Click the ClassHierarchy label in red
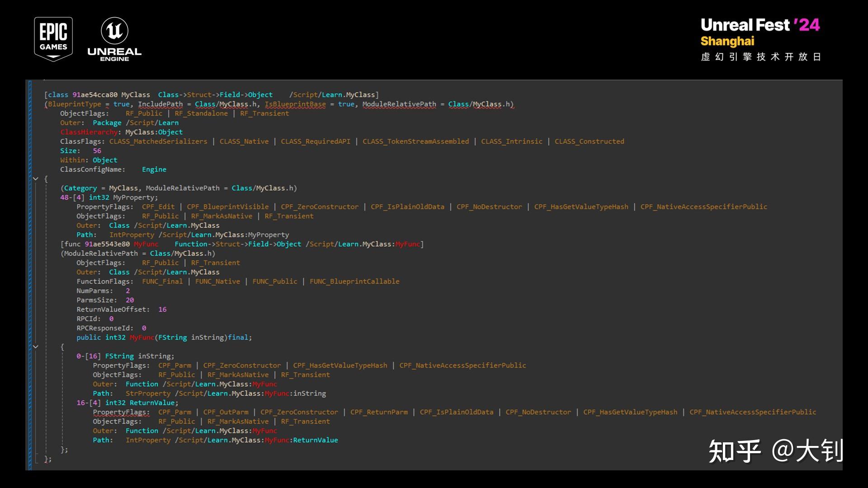 pyautogui.click(x=89, y=132)
